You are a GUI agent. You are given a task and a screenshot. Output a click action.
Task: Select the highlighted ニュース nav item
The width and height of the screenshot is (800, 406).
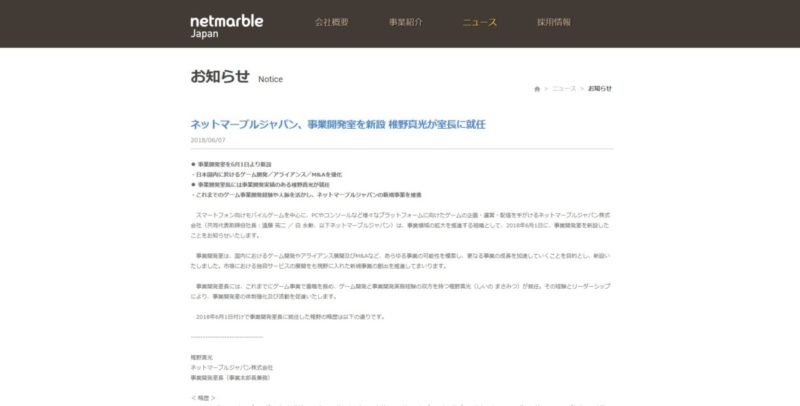coord(479,22)
